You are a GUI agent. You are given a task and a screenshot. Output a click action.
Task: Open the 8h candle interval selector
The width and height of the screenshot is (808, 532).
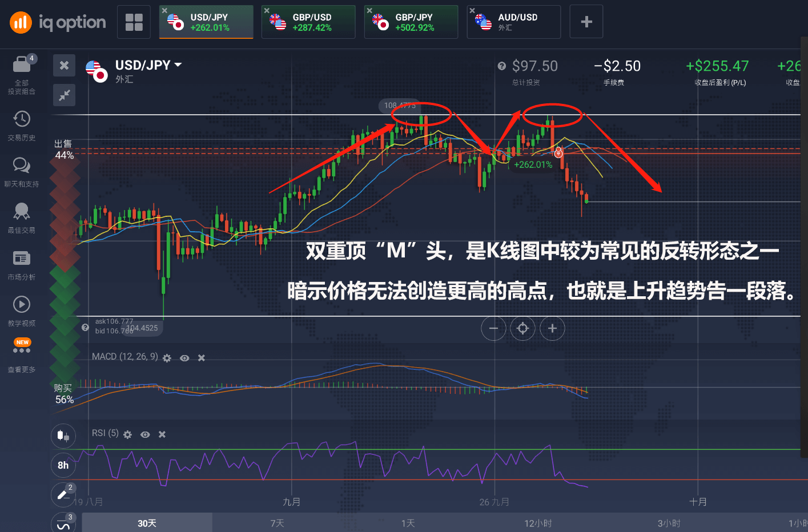click(63, 465)
